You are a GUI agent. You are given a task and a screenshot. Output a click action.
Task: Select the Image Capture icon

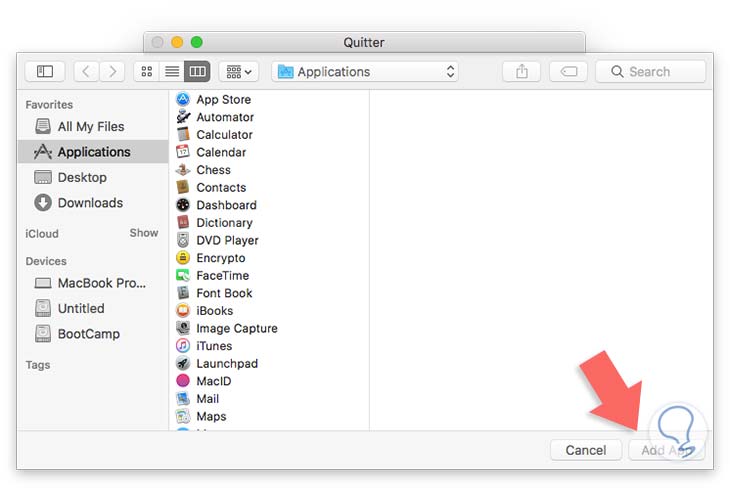[x=183, y=328]
